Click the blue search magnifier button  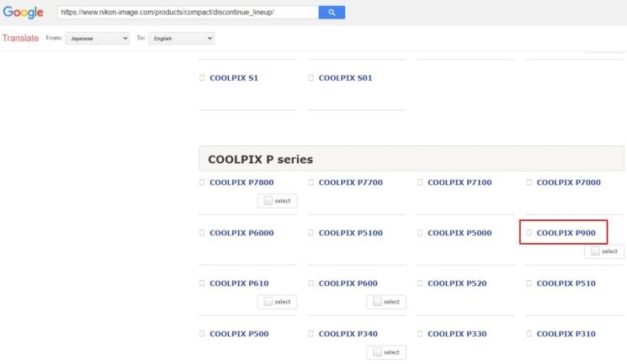pyautogui.click(x=332, y=13)
